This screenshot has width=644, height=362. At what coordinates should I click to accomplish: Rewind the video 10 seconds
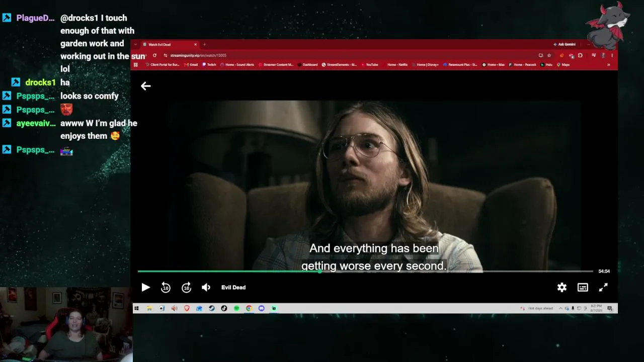pyautogui.click(x=166, y=288)
